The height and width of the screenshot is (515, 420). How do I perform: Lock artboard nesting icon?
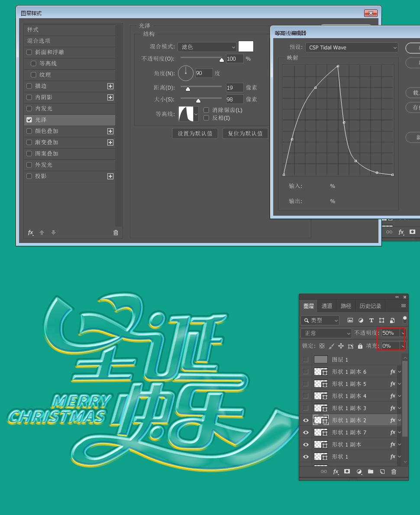pos(351,346)
